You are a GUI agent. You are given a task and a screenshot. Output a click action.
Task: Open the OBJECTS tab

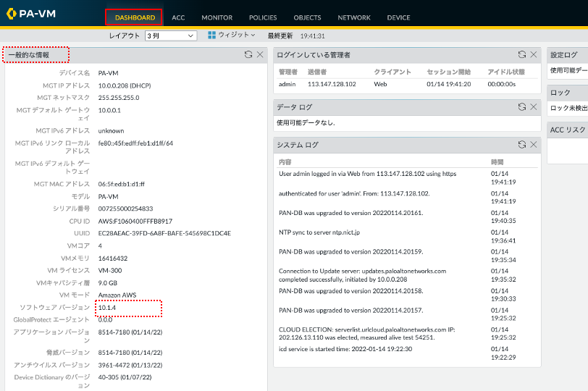307,17
